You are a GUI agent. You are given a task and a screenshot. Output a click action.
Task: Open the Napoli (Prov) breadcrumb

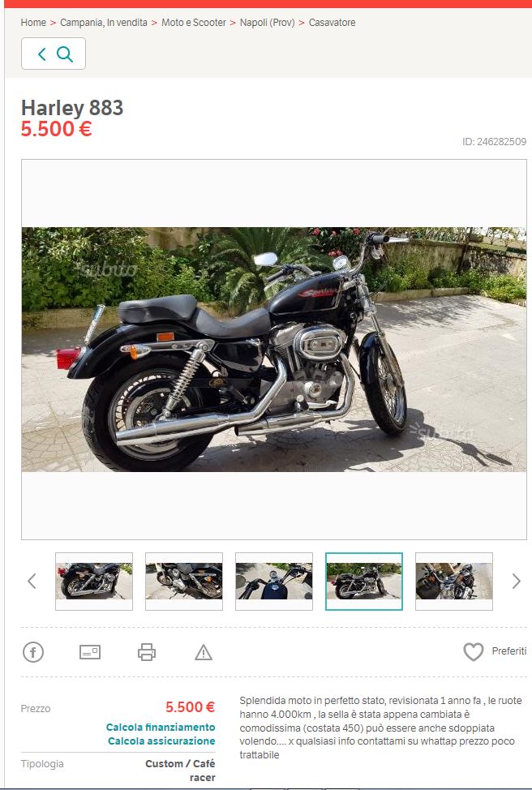click(267, 23)
